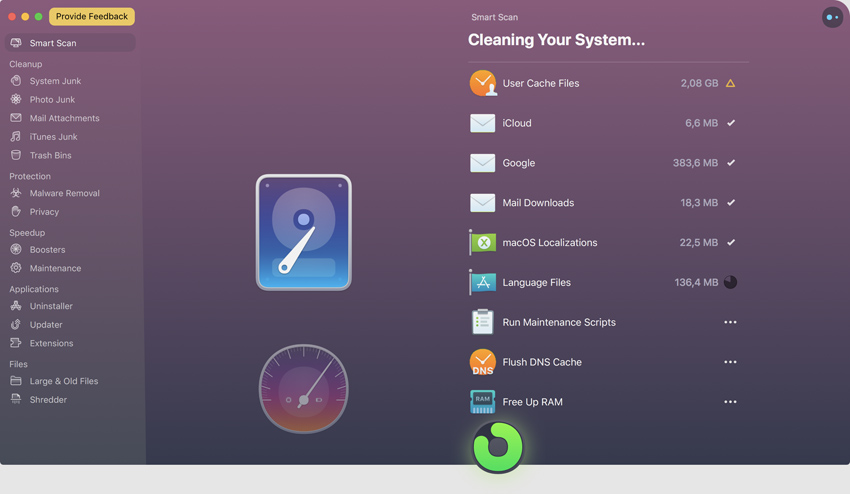Open the System Junk module
The height and width of the screenshot is (494, 850).
pos(55,81)
